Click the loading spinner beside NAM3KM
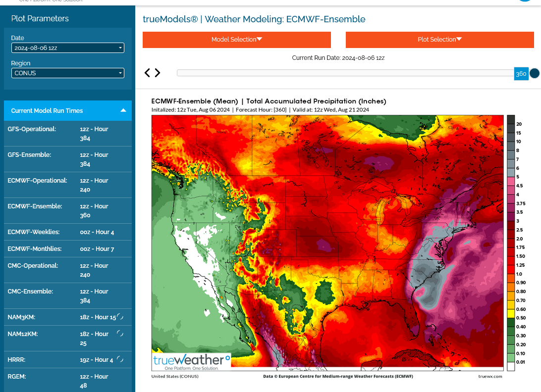This screenshot has height=392, width=541. click(x=120, y=317)
